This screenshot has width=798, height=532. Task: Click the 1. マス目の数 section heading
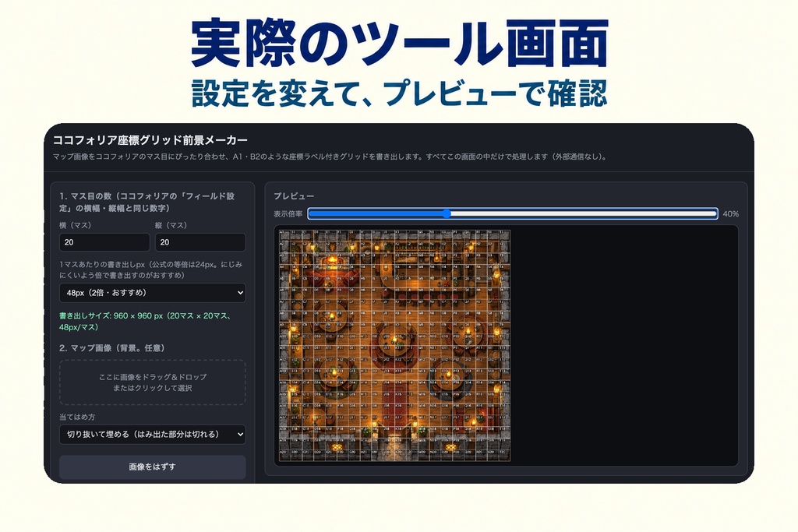147,202
